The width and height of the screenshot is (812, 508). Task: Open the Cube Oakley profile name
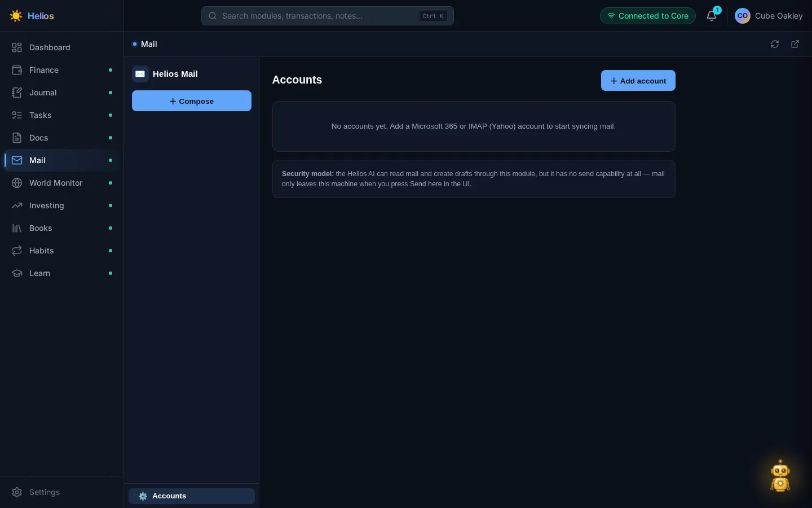pos(779,16)
